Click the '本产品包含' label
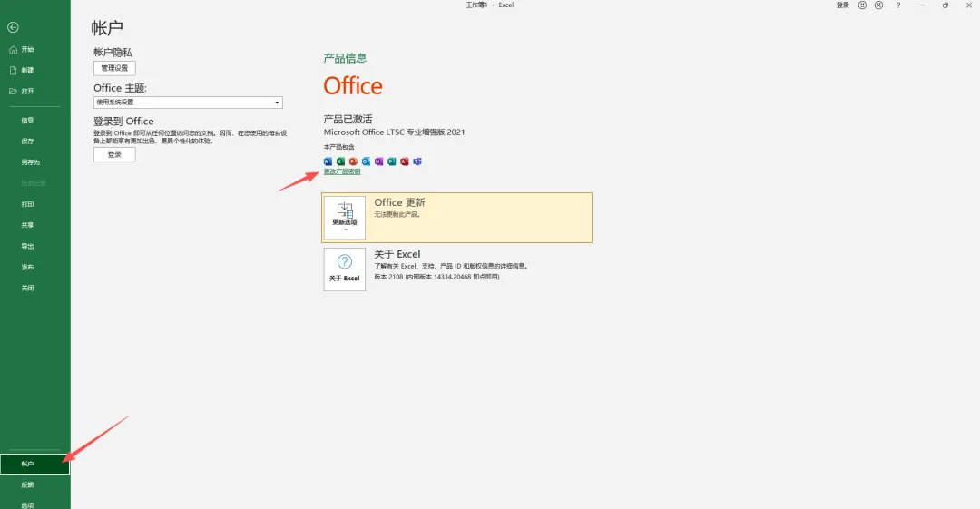 point(338,147)
